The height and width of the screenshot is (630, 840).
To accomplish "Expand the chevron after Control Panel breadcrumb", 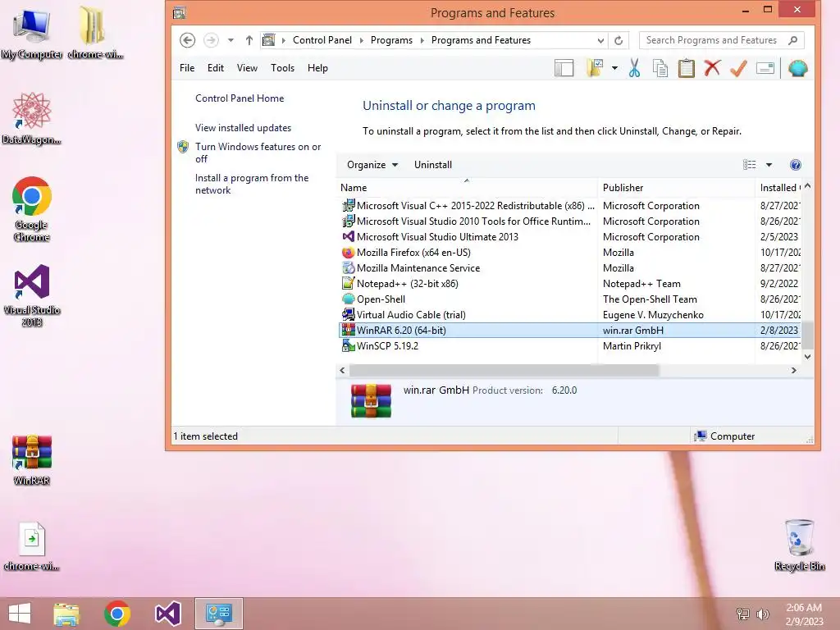I will point(361,41).
